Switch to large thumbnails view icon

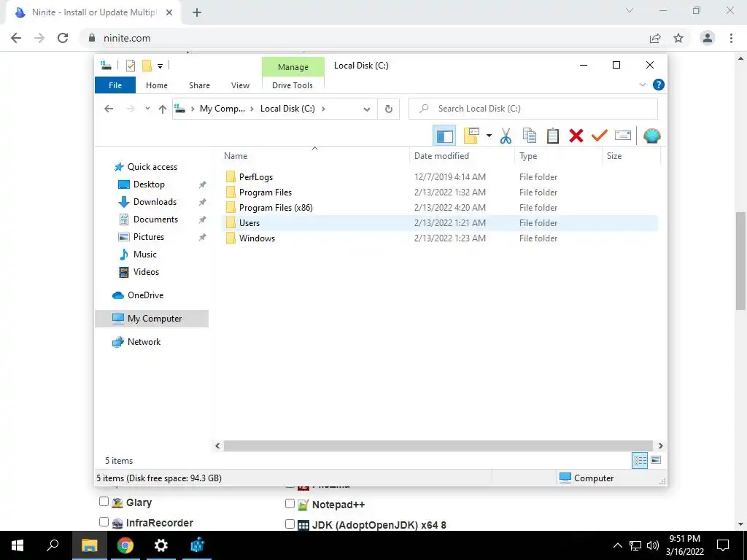[x=656, y=460]
